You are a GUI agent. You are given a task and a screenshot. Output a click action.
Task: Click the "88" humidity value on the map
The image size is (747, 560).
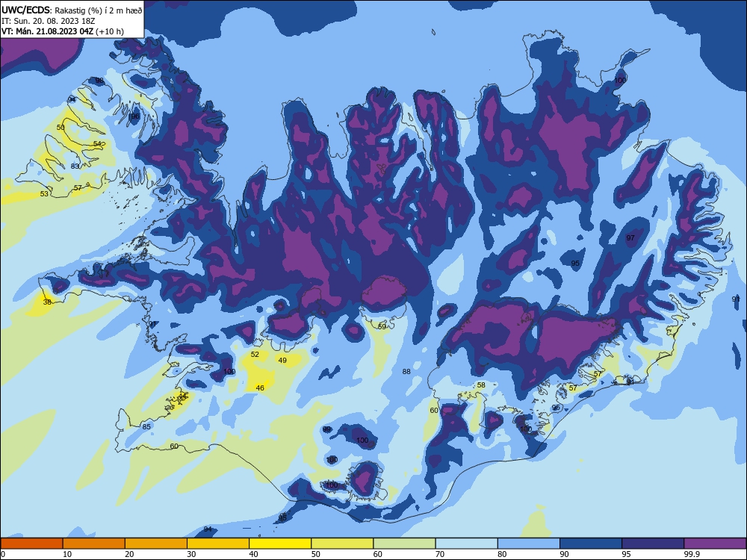click(x=406, y=371)
